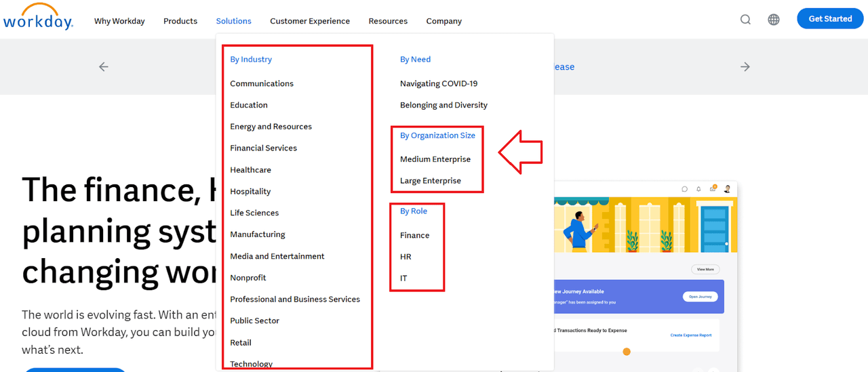Open Belonging and Diversity
The image size is (868, 372).
click(x=444, y=105)
